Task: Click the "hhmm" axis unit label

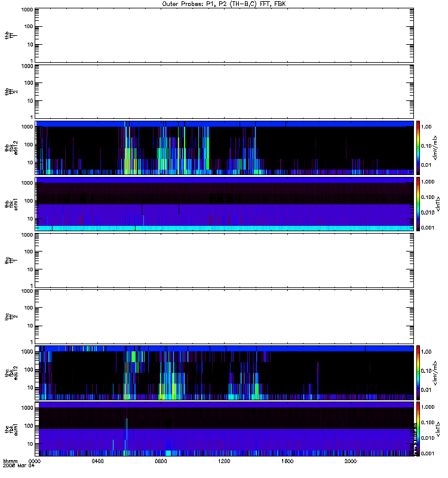Action: point(10,461)
